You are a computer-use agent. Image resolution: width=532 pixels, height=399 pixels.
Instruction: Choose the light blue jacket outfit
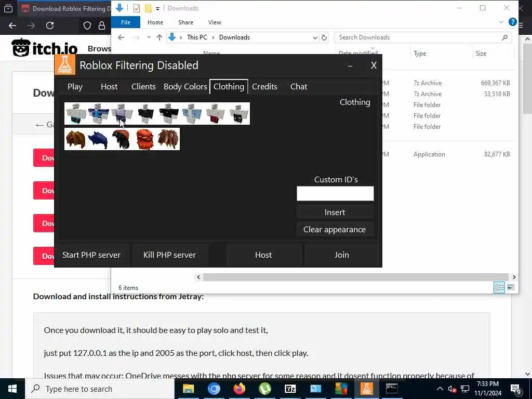[192, 114]
